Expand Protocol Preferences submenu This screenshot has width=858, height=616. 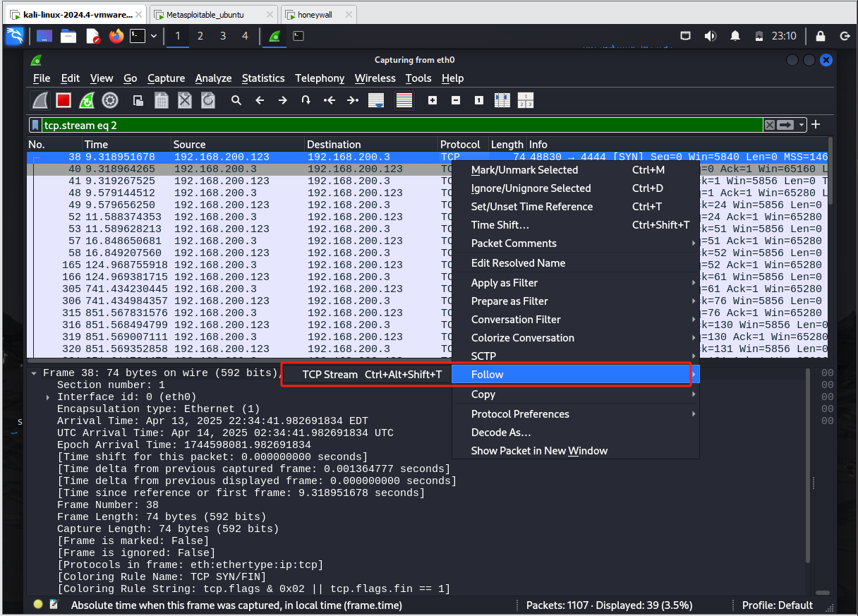pyautogui.click(x=575, y=414)
